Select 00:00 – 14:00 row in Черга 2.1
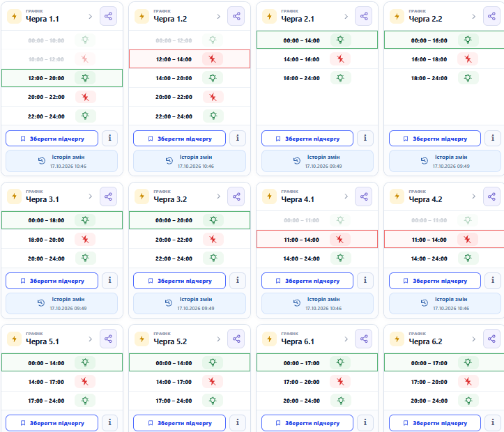Screen dimensions: 504x432 [317, 40]
